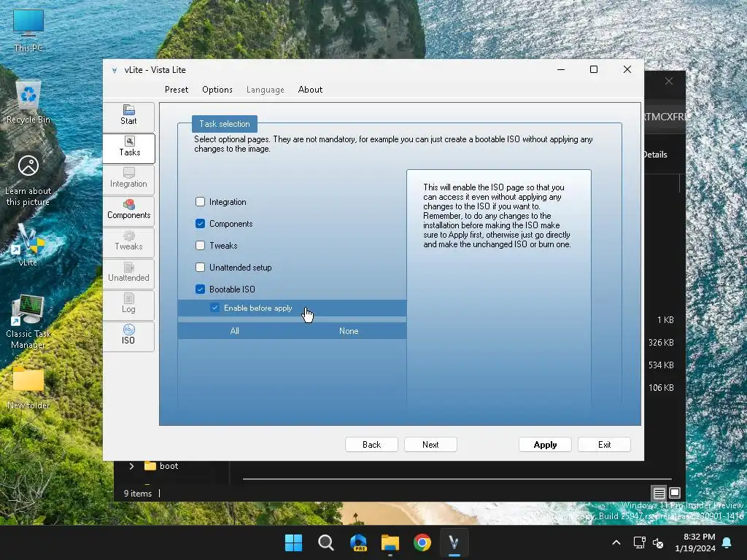
Task: Click the 534 KB size entry
Action: click(x=661, y=365)
